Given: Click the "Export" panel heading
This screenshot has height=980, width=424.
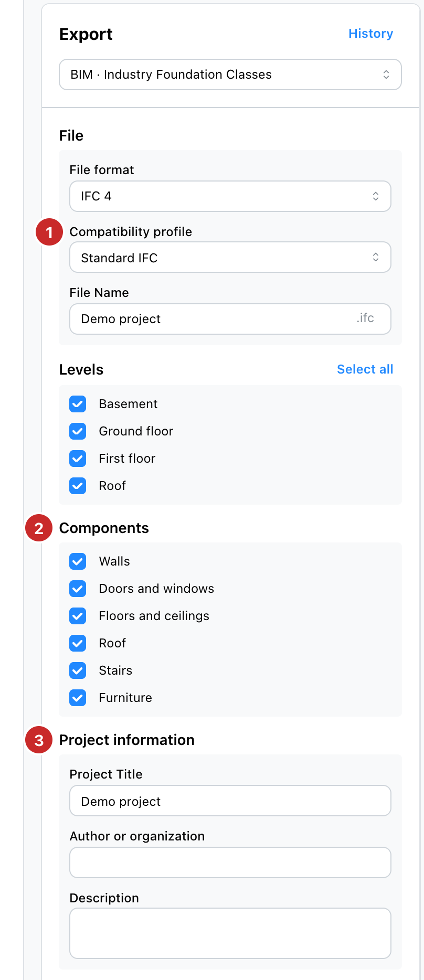Looking at the screenshot, I should tap(86, 34).
